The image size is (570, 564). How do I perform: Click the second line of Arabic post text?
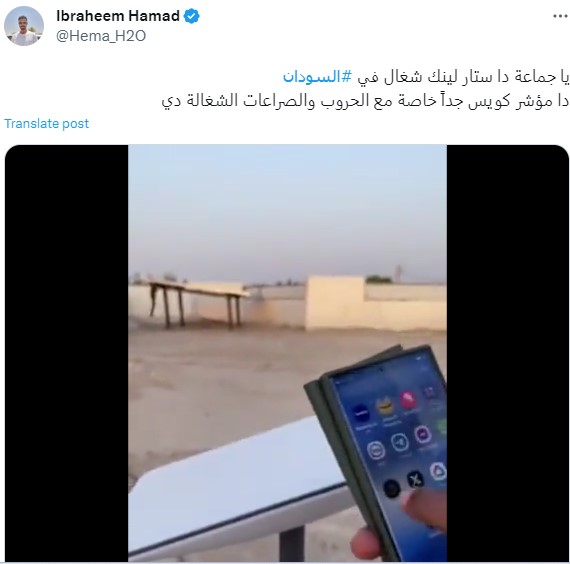(365, 101)
